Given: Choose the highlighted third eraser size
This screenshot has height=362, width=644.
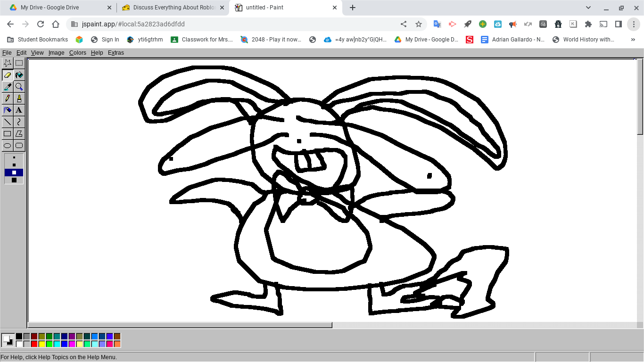Looking at the screenshot, I should 14,173.
